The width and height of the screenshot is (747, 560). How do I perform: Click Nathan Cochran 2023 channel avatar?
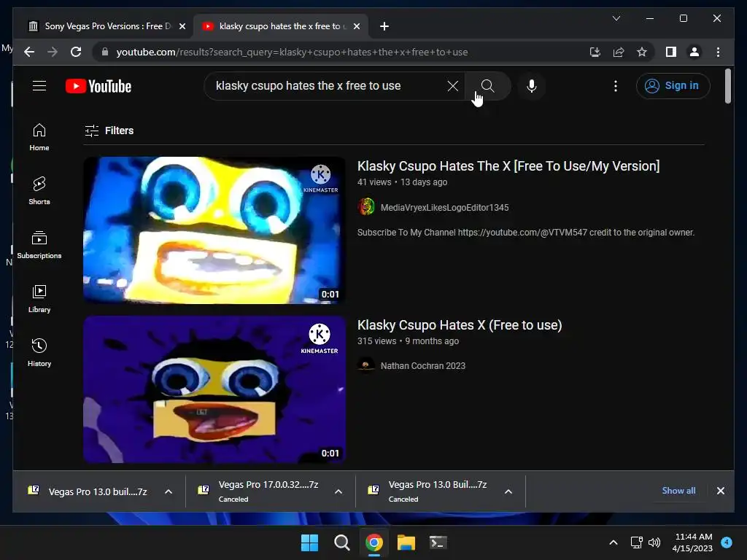pos(366,365)
